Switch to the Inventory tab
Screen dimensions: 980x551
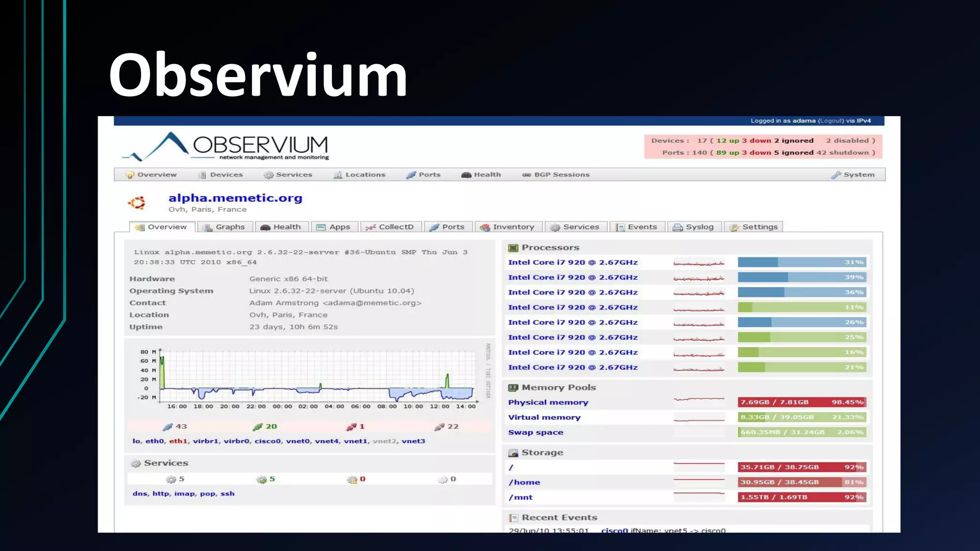point(508,227)
